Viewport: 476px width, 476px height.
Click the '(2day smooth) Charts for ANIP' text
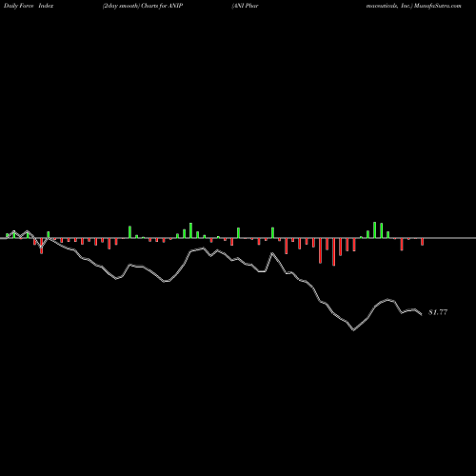tap(143, 6)
